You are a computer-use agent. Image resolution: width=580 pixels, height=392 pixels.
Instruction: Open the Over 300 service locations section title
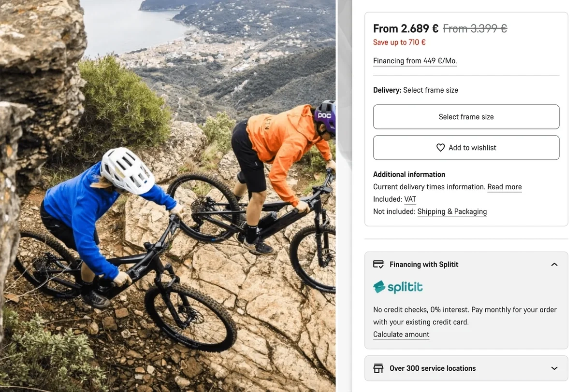[x=433, y=368]
